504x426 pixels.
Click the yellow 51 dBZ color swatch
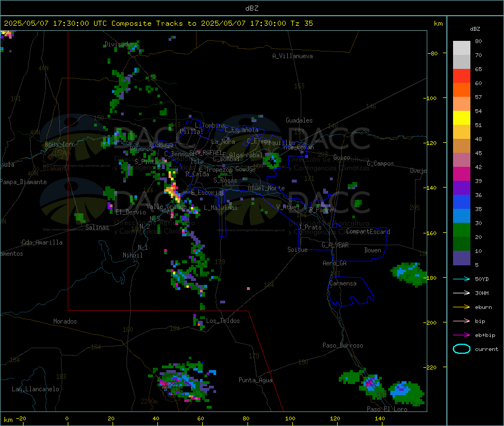coord(461,118)
